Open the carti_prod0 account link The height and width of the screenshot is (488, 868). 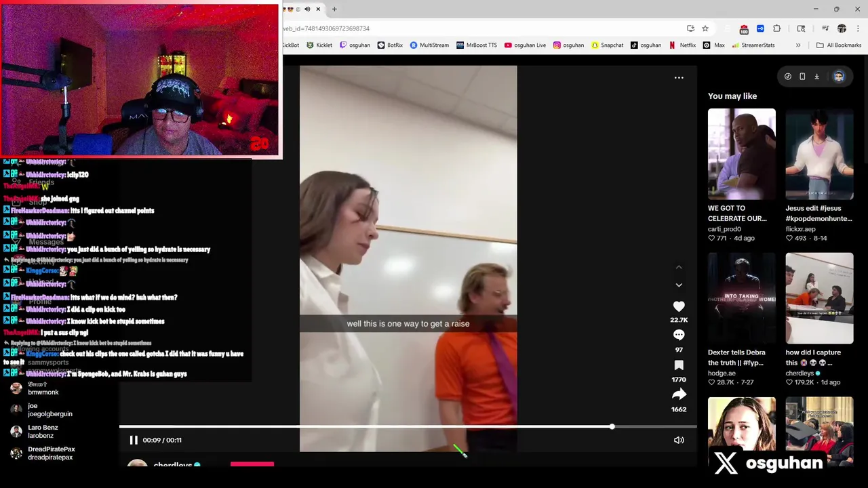click(724, 229)
